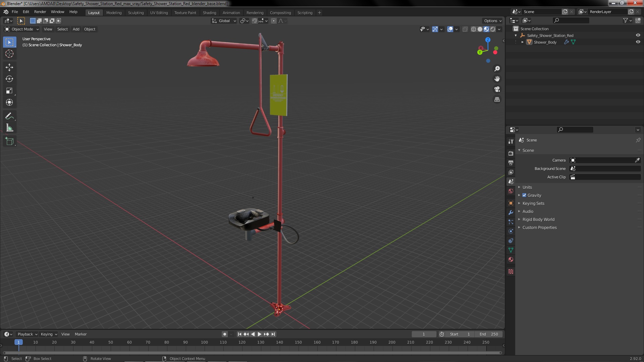Open the Material properties tab
644x362 pixels.
tap(511, 259)
